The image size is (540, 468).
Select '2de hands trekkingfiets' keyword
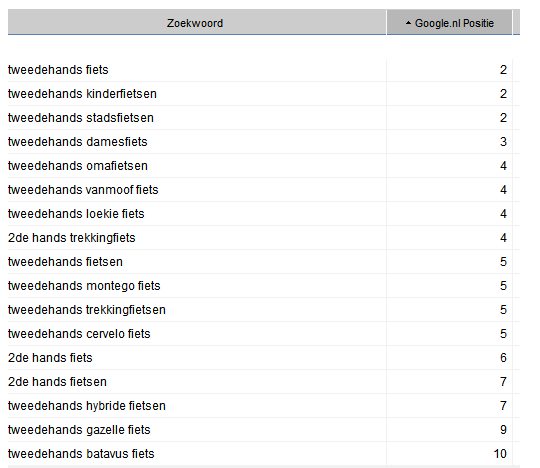pos(72,238)
